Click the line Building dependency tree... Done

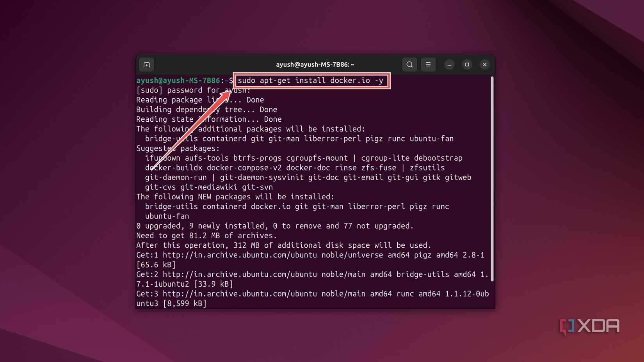[206, 110]
